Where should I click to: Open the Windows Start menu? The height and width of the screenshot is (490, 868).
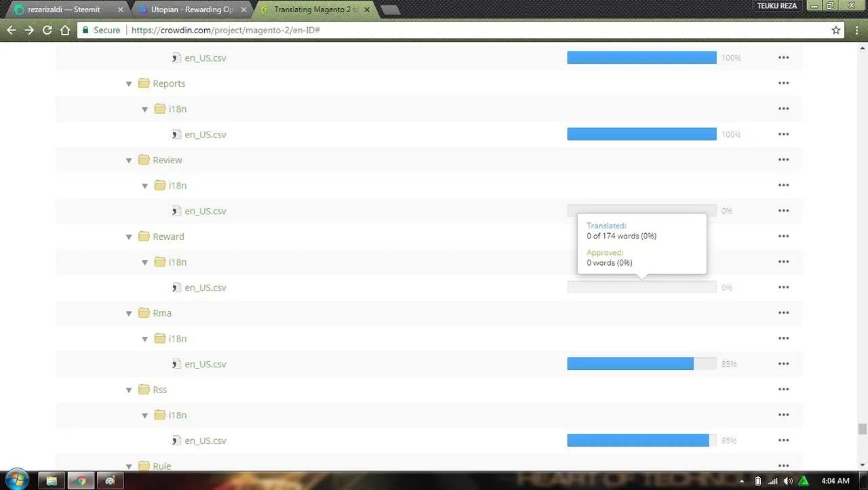[x=16, y=480]
